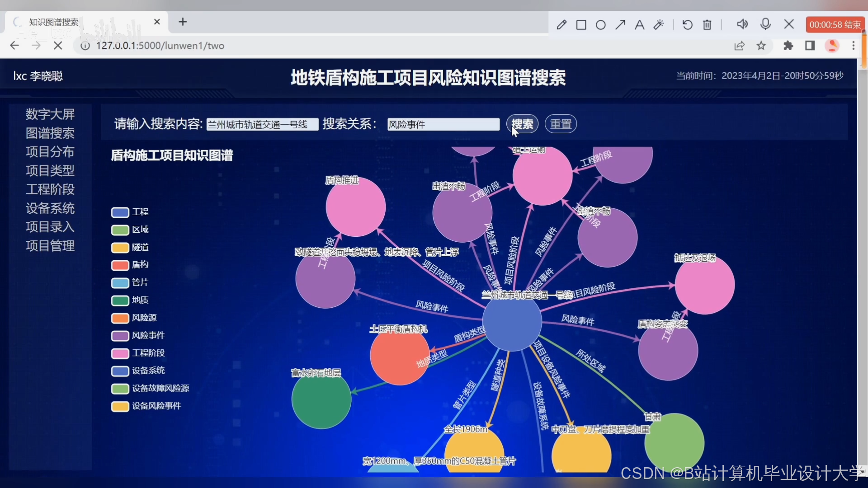This screenshot has height=488, width=868.
Task: Click the trash delete icon
Action: (x=707, y=25)
